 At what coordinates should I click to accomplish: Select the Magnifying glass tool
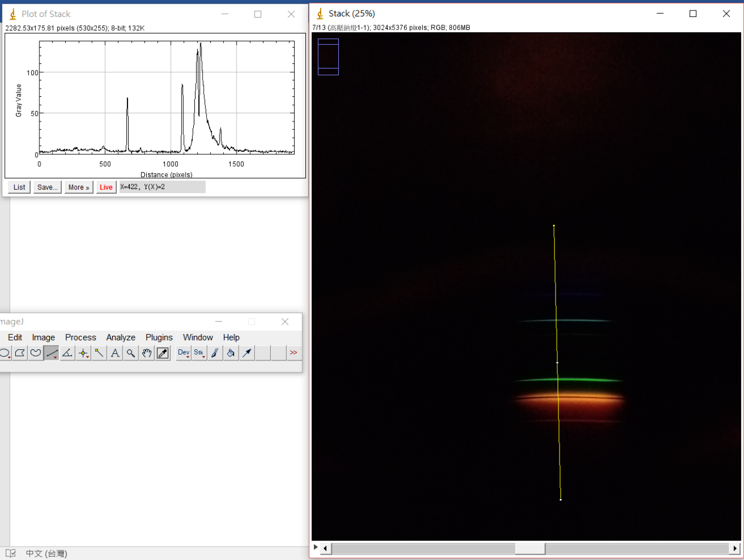tap(131, 353)
